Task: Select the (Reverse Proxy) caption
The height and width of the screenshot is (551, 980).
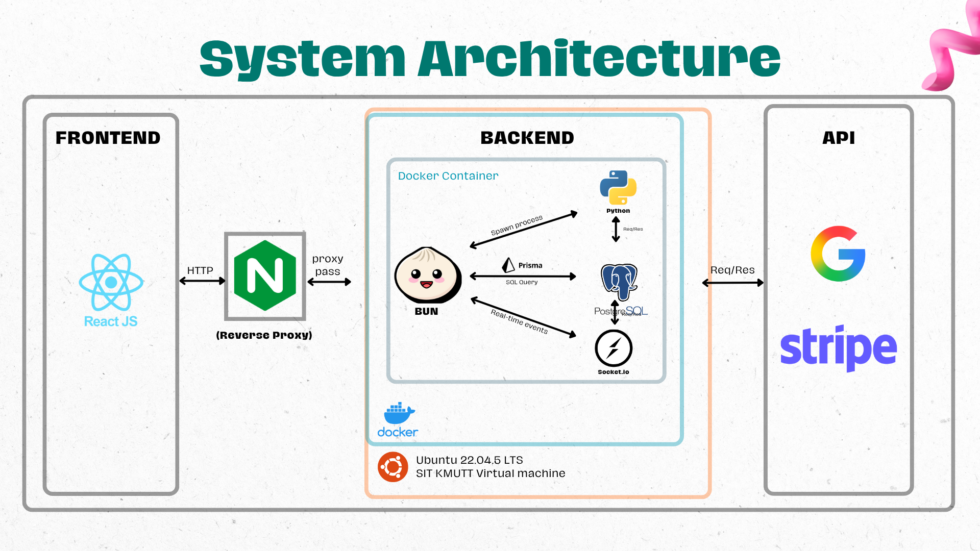Action: (264, 335)
